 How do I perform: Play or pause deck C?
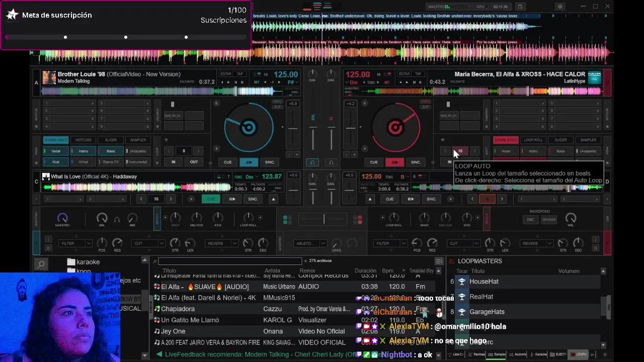coord(232,199)
